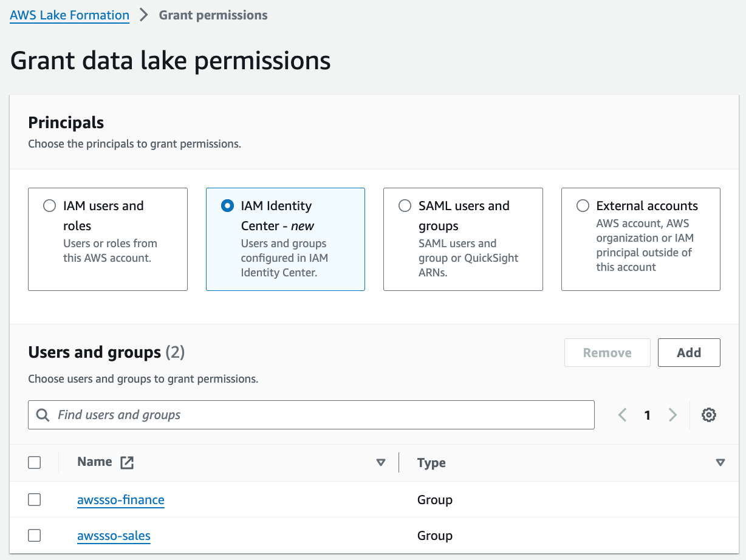The height and width of the screenshot is (560, 746).
Task: Select the IAM Identity Center radio button
Action: pyautogui.click(x=227, y=206)
